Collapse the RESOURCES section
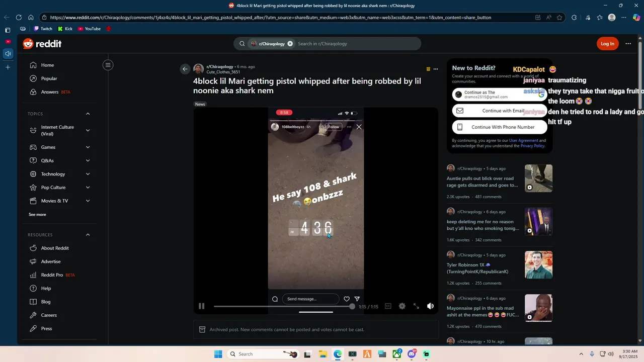644x362 pixels. tap(88, 235)
